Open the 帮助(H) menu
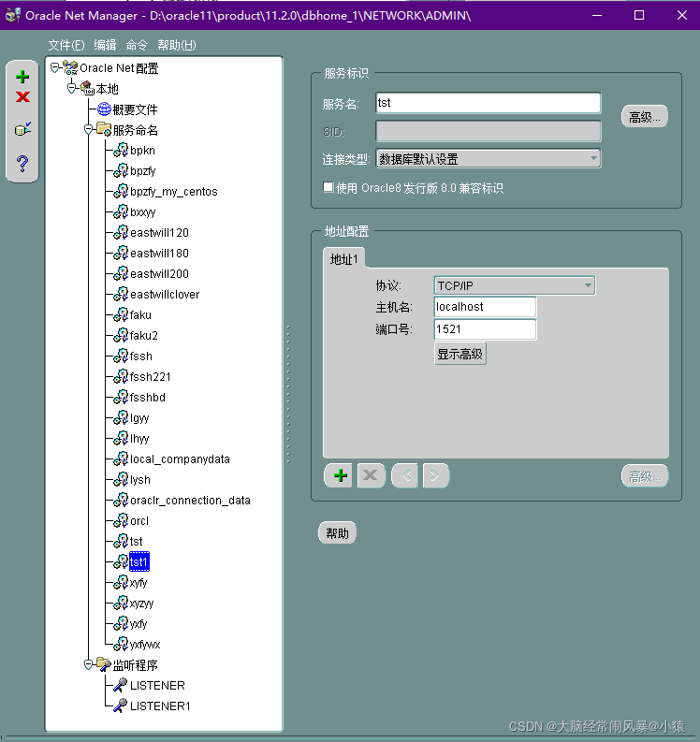This screenshot has width=700, height=742. point(177,45)
